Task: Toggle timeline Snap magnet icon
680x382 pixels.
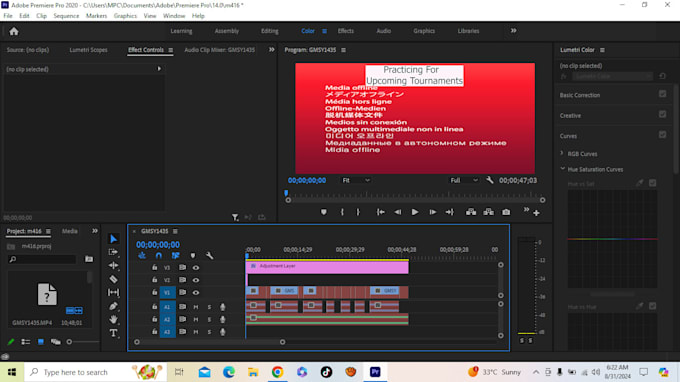Action: (x=159, y=256)
